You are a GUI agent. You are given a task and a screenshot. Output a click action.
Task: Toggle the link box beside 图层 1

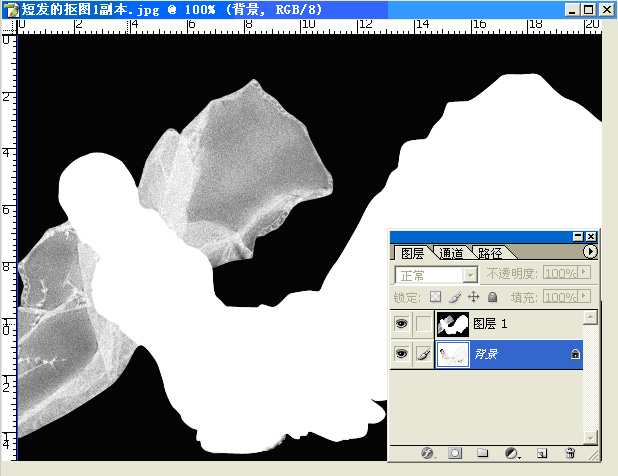tap(423, 324)
